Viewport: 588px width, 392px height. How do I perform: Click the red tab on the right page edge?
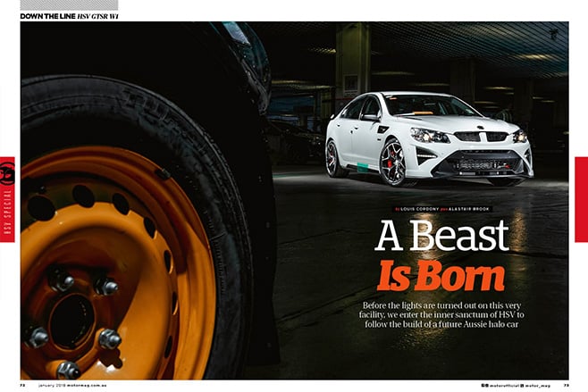tap(581, 199)
